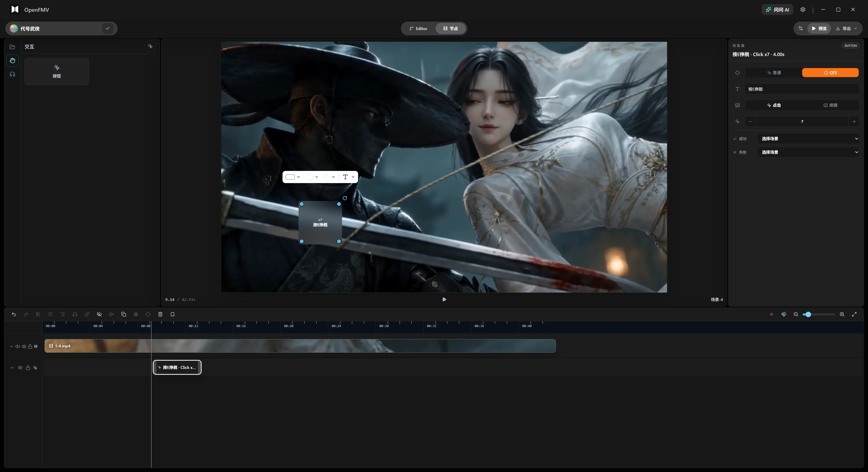Image resolution: width=868 pixels, height=472 pixels.
Task: Increase click count with plus
Action: pyautogui.click(x=854, y=121)
